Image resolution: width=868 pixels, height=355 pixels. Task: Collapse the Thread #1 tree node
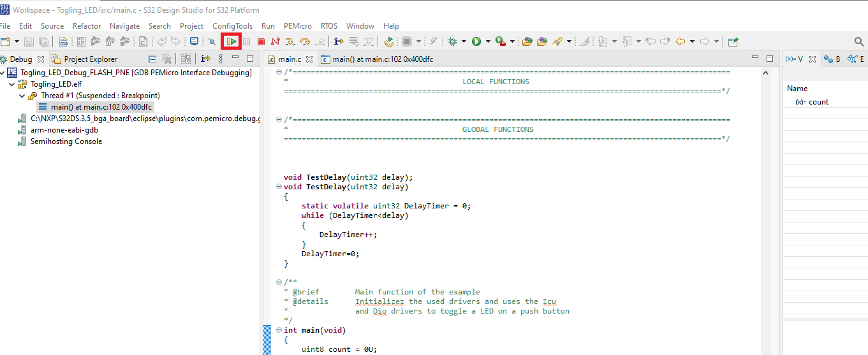22,96
